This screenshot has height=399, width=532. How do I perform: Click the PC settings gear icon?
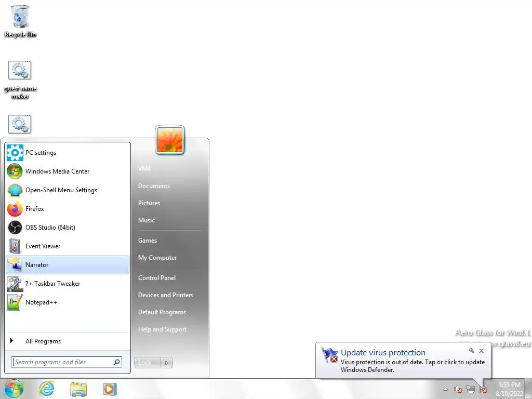pyautogui.click(x=15, y=153)
